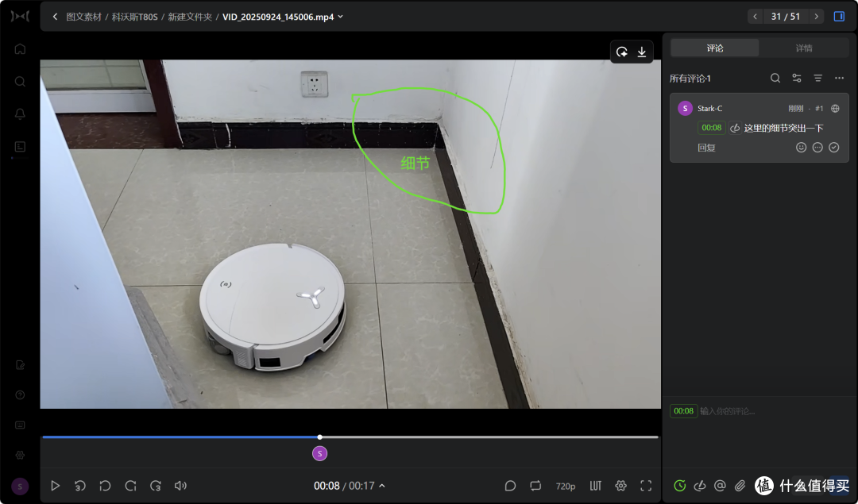Viewport: 858px width, 504px height.
Task: Open the 720p quality selector
Action: (x=566, y=486)
